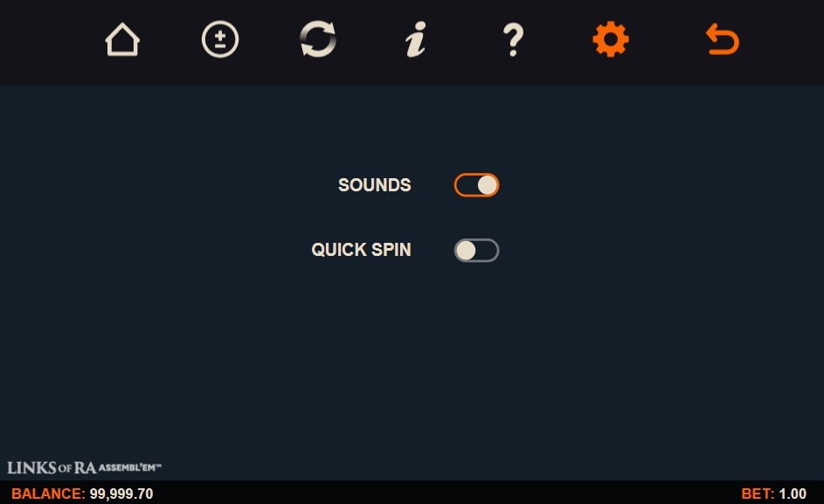
Task: Go to the home screen icon
Action: pyautogui.click(x=122, y=40)
